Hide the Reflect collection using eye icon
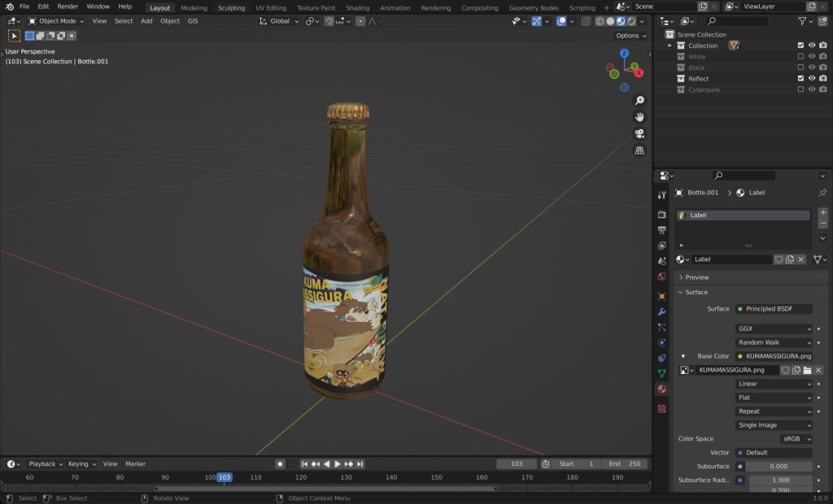The height and width of the screenshot is (504, 833). point(811,79)
